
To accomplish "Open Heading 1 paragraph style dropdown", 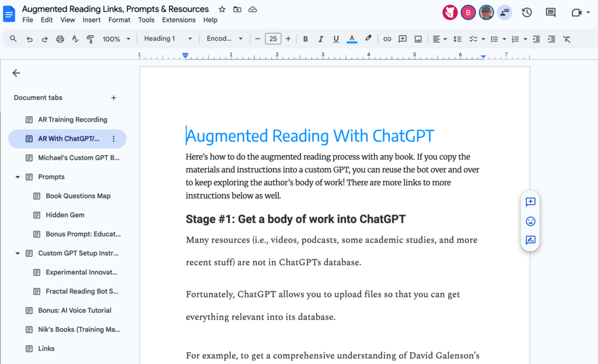I will [168, 39].
